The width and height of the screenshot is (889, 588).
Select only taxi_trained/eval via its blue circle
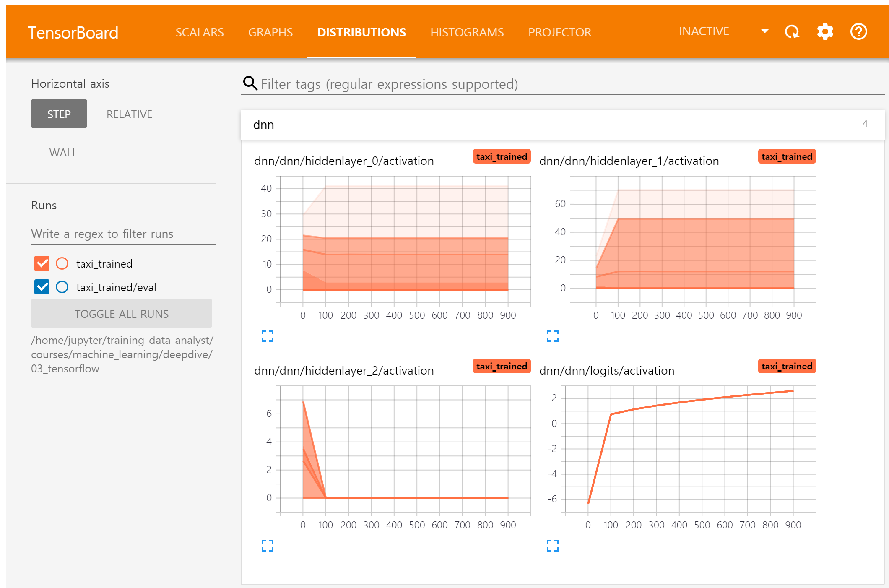click(62, 287)
